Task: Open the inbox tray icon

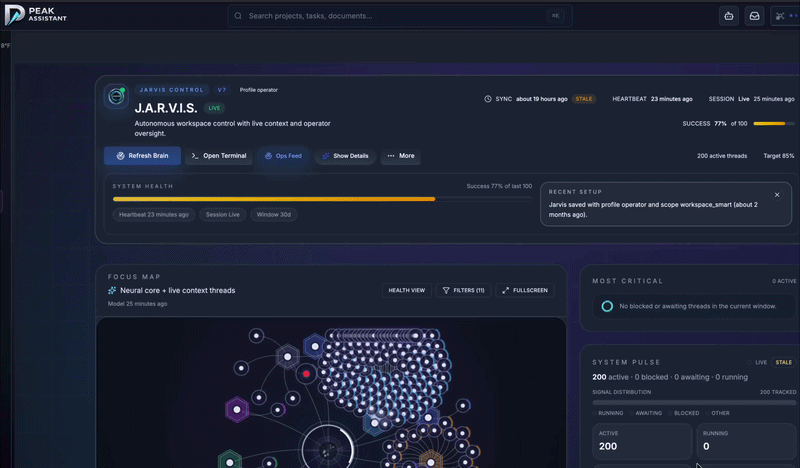Action: coord(755,16)
